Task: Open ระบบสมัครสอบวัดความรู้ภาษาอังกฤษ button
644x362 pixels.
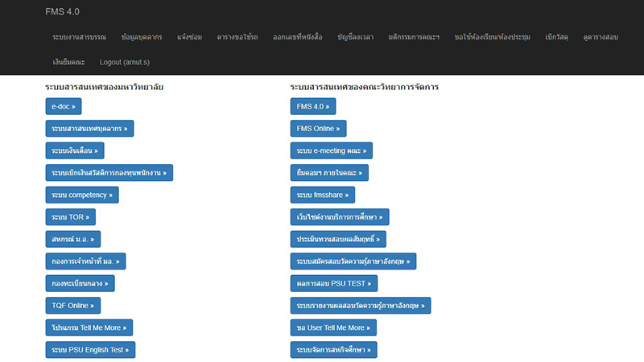Action: pyautogui.click(x=353, y=261)
